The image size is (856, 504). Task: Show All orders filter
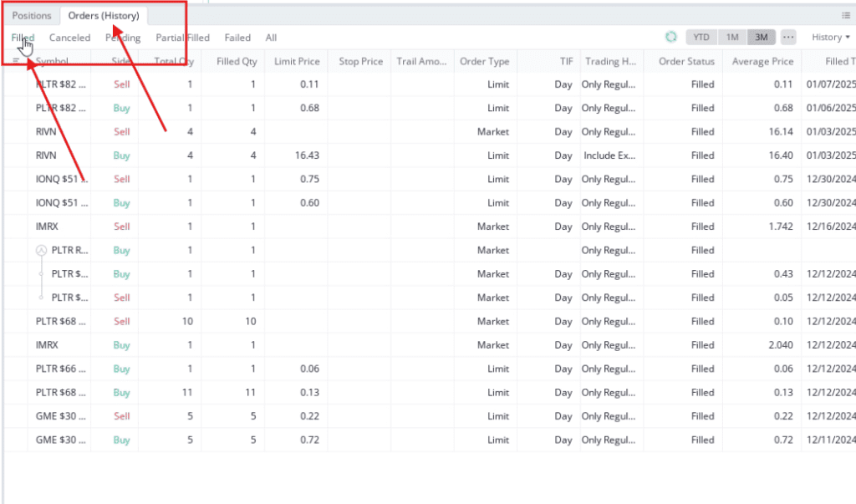[271, 38]
